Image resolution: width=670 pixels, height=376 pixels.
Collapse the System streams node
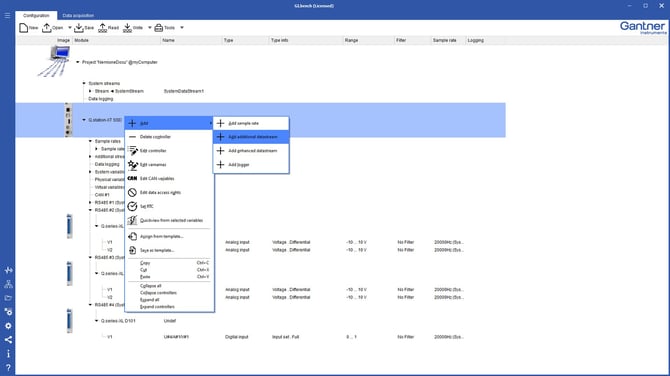[84, 83]
